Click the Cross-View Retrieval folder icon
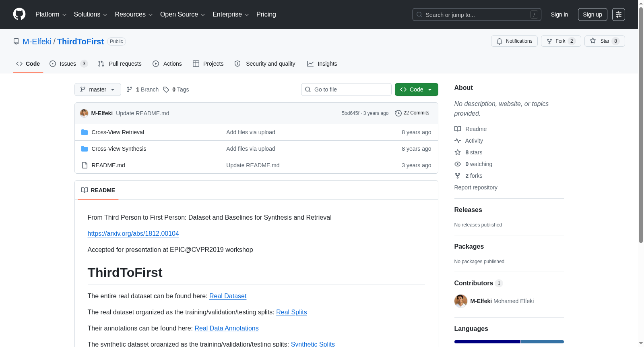Viewport: 644px width, 347px height. (85, 132)
